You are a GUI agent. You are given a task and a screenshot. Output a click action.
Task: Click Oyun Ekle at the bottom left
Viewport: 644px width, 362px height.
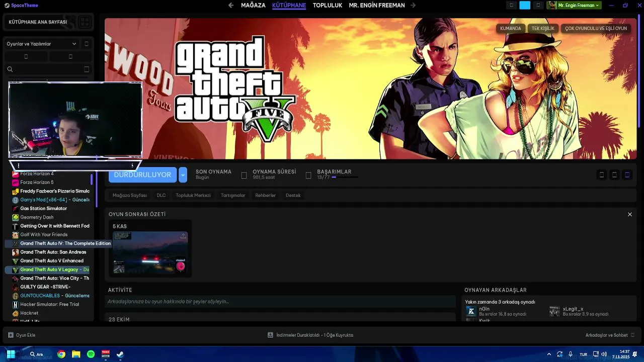(22, 335)
